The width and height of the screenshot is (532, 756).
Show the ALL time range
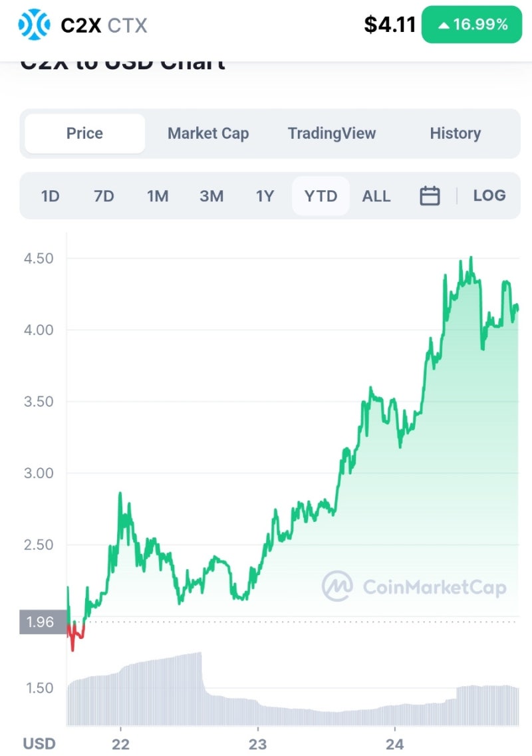tap(376, 196)
